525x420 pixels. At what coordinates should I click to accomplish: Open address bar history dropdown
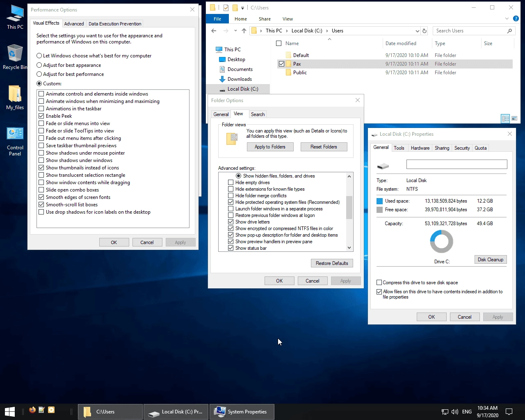click(x=417, y=31)
